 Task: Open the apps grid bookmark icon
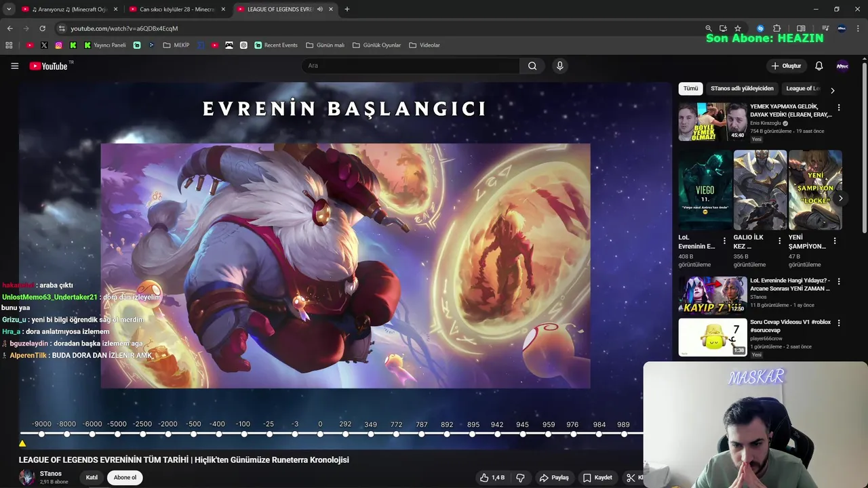point(9,45)
